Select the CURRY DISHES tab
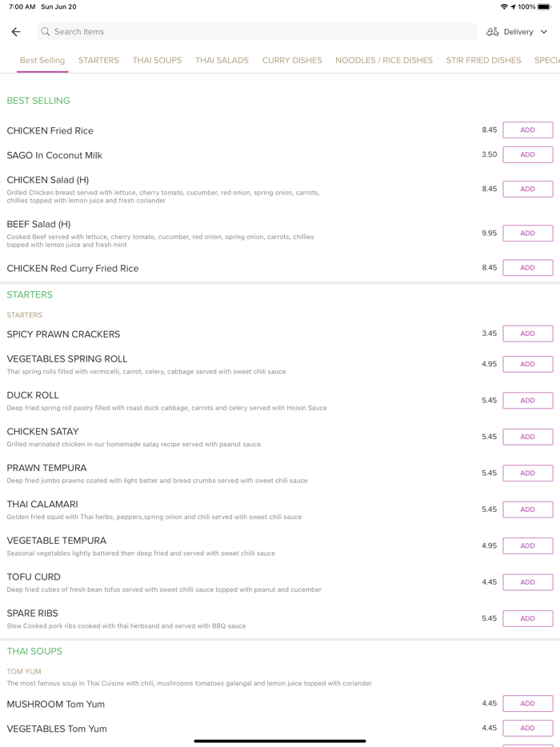The width and height of the screenshot is (560, 747). [x=292, y=60]
